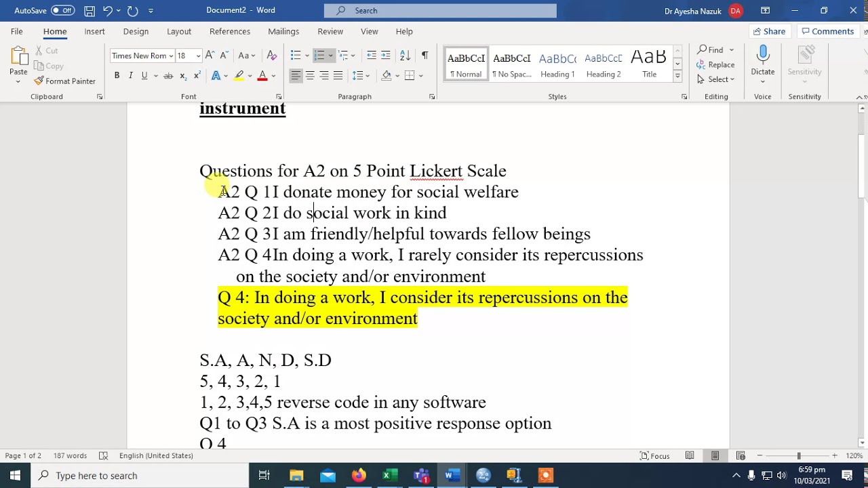868x488 pixels.
Task: Undo the last action
Action: point(107,10)
